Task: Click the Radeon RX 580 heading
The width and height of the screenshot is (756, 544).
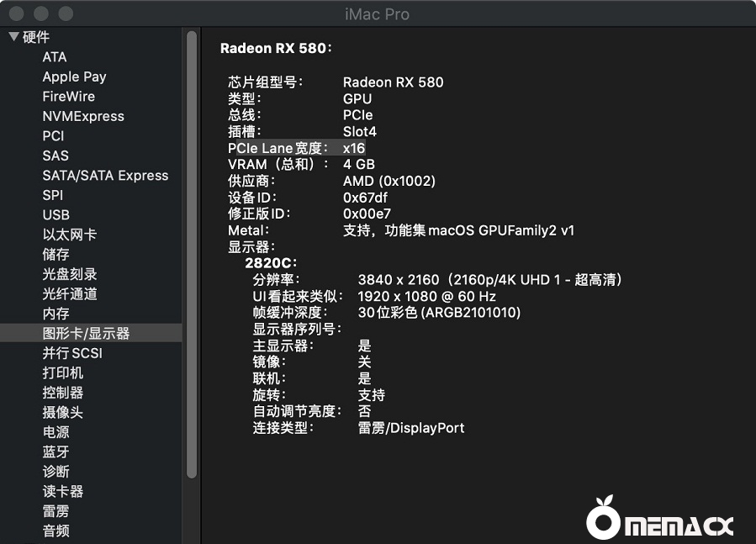Action: click(276, 48)
